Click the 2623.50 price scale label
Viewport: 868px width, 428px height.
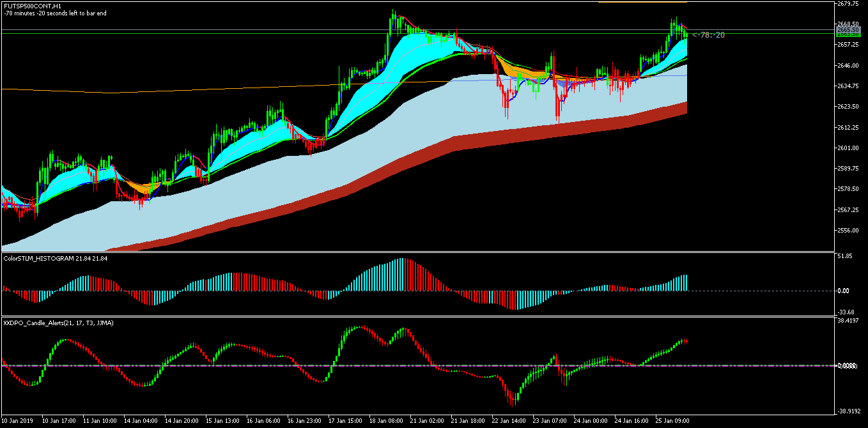coord(847,107)
